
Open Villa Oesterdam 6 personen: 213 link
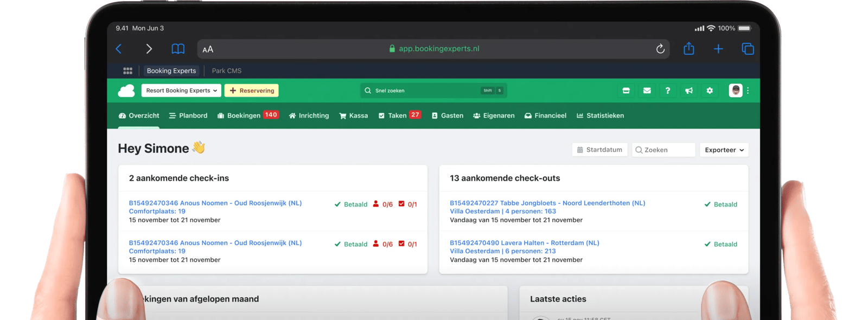503,251
